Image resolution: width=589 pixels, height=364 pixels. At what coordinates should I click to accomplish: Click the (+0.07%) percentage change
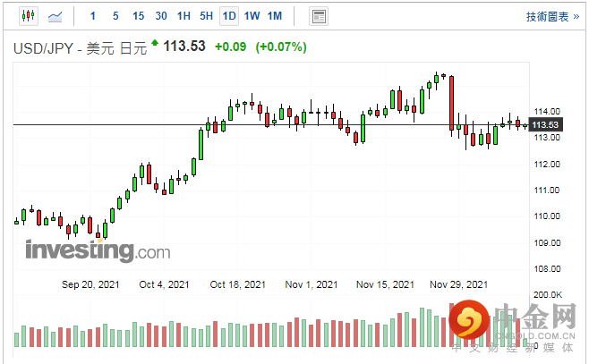coord(281,47)
